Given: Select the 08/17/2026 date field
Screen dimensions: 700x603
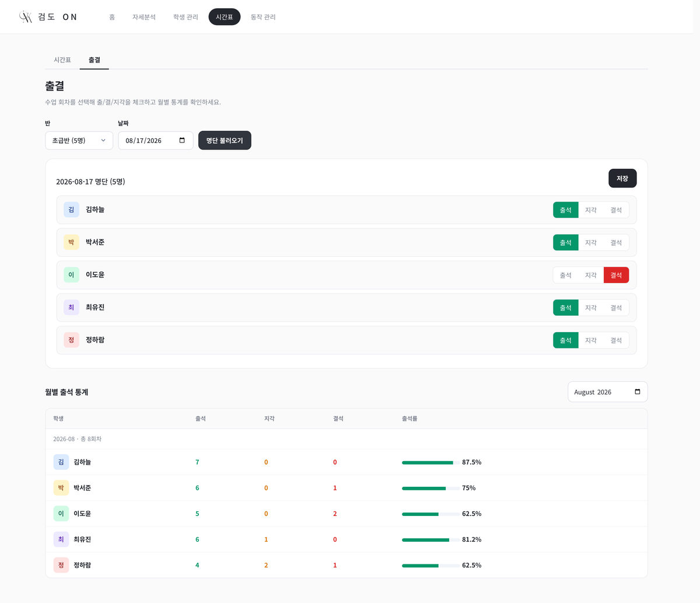Looking at the screenshot, I should coord(155,140).
